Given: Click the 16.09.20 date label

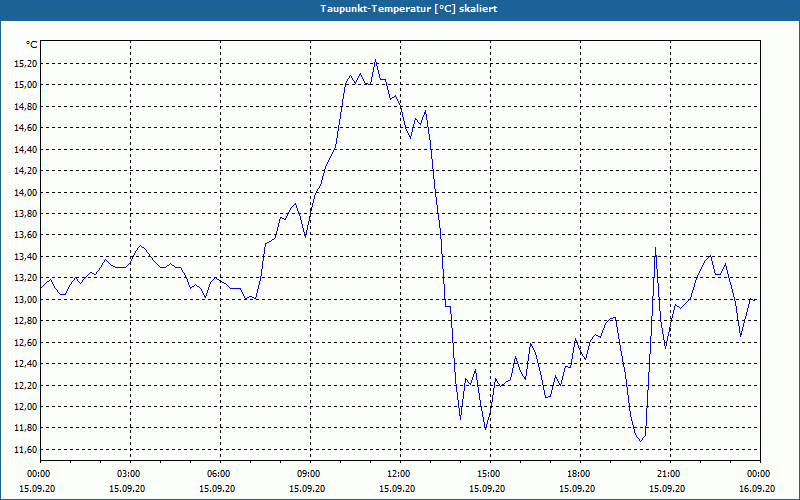Looking at the screenshot, I should click(757, 488).
